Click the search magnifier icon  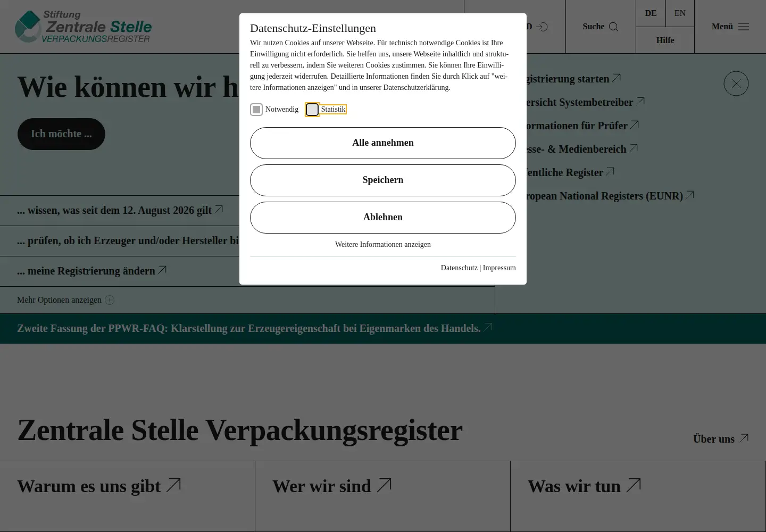click(x=613, y=27)
